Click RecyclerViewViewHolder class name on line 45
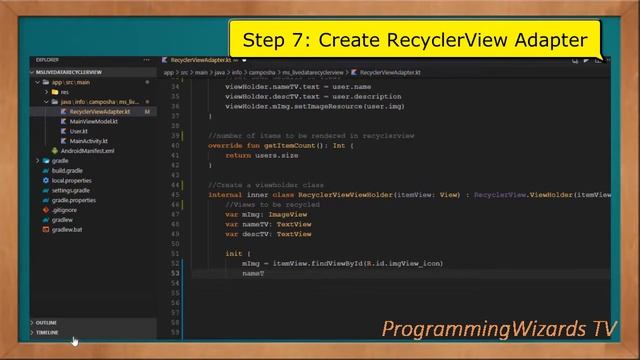The image size is (640, 360). (345, 195)
